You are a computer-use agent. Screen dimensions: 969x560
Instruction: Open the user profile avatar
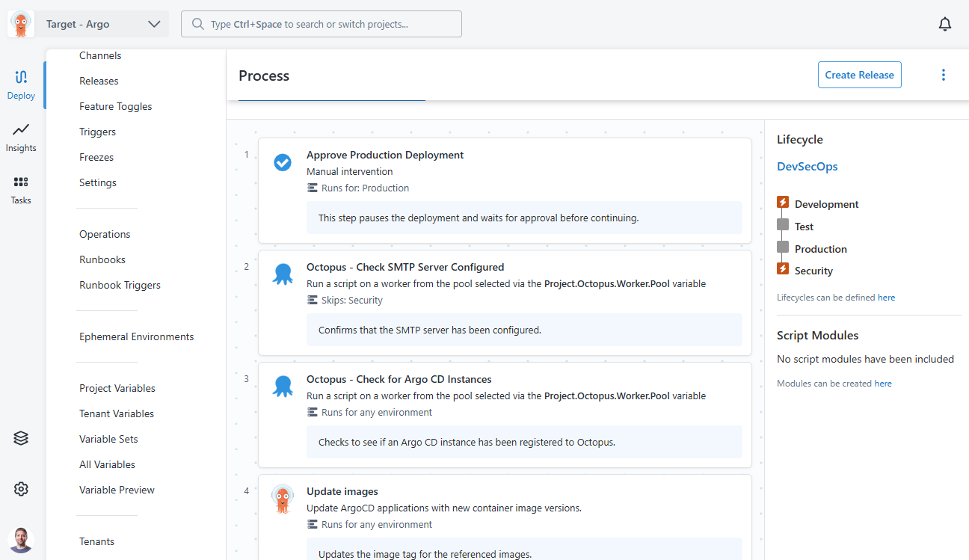(21, 540)
